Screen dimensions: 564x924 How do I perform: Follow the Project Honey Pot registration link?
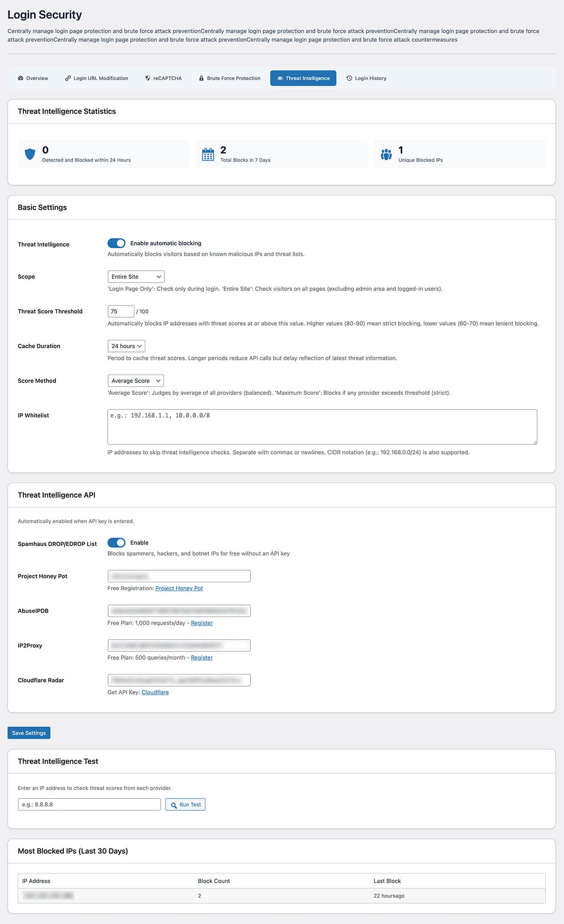coord(179,588)
